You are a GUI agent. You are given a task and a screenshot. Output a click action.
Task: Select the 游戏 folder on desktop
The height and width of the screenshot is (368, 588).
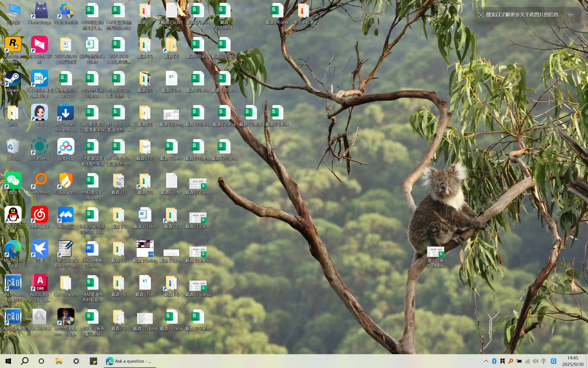tap(13, 116)
